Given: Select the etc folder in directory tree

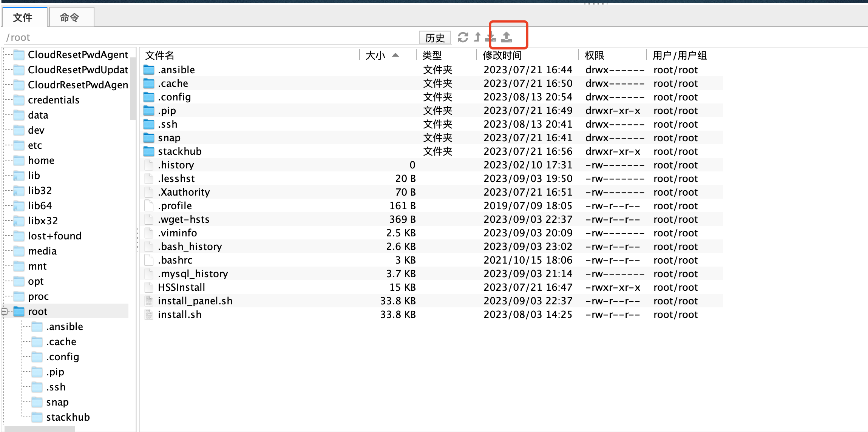Looking at the screenshot, I should click(35, 145).
